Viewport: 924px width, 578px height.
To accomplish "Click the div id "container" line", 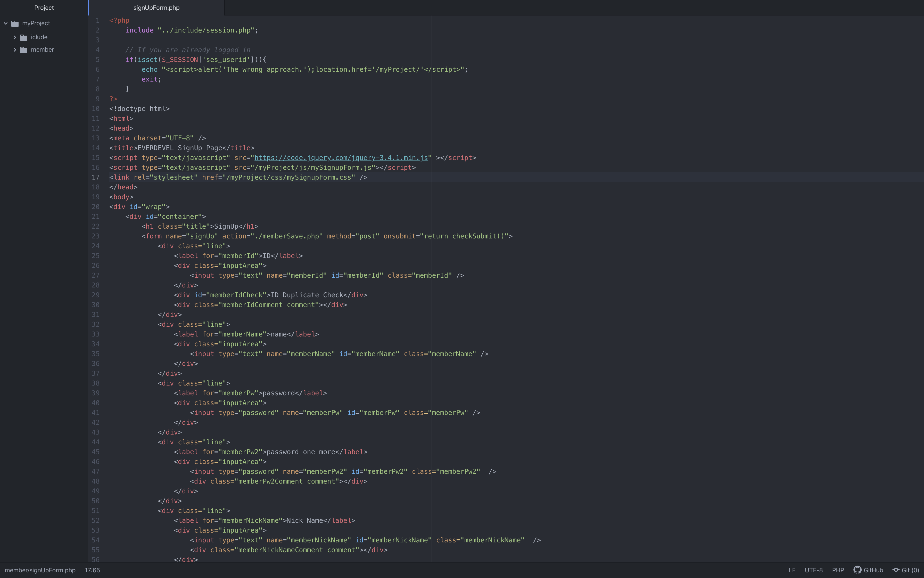I will (x=166, y=217).
